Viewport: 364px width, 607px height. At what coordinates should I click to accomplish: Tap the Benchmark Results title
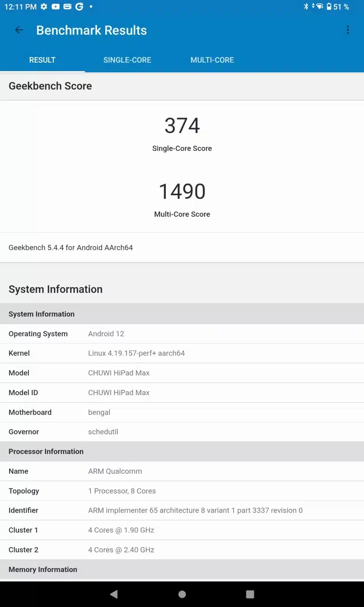[91, 30]
